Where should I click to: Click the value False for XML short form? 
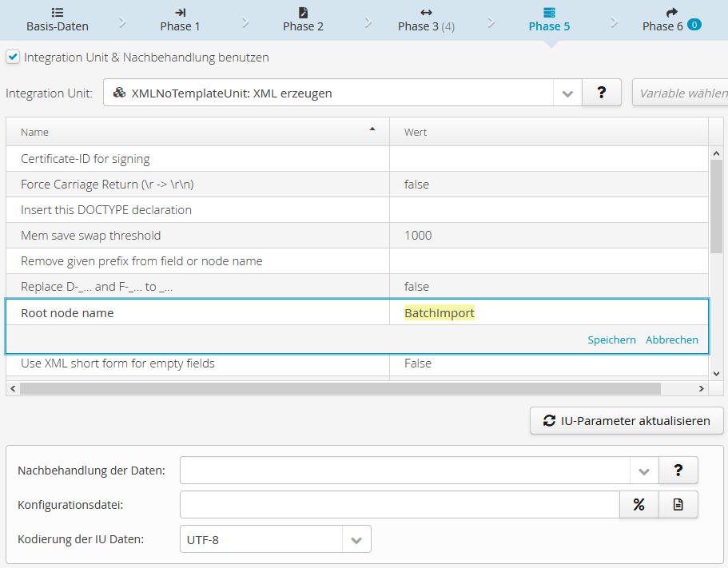pyautogui.click(x=417, y=363)
